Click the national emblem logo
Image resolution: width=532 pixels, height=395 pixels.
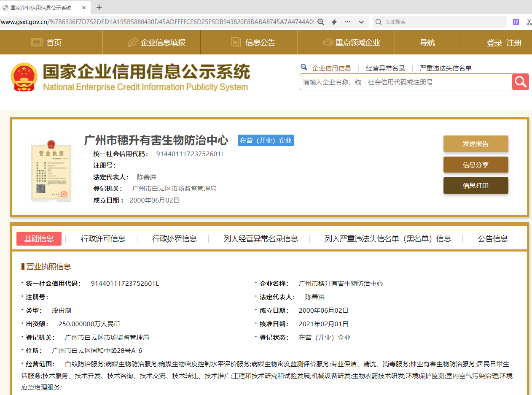(x=24, y=77)
